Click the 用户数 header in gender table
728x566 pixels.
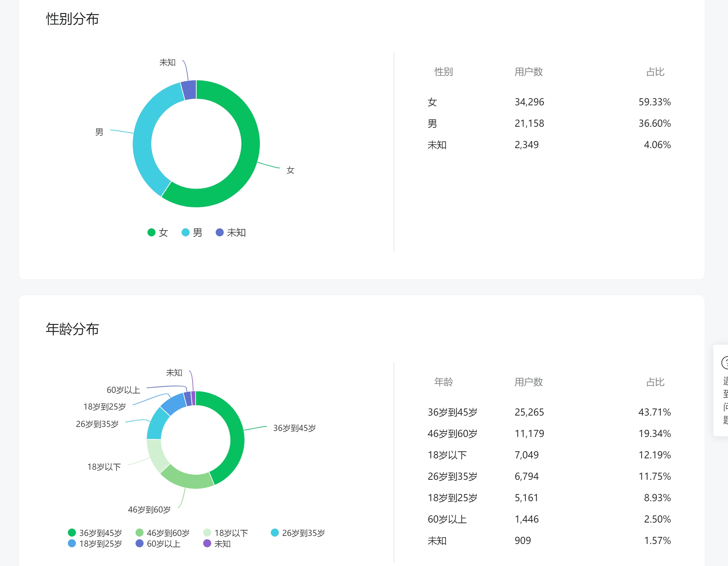[x=528, y=72]
